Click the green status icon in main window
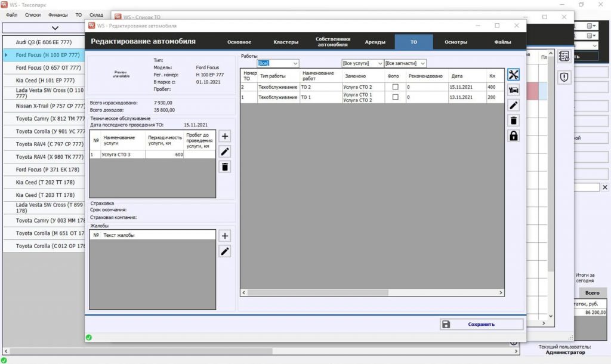The width and height of the screenshot is (611, 364). (4, 360)
